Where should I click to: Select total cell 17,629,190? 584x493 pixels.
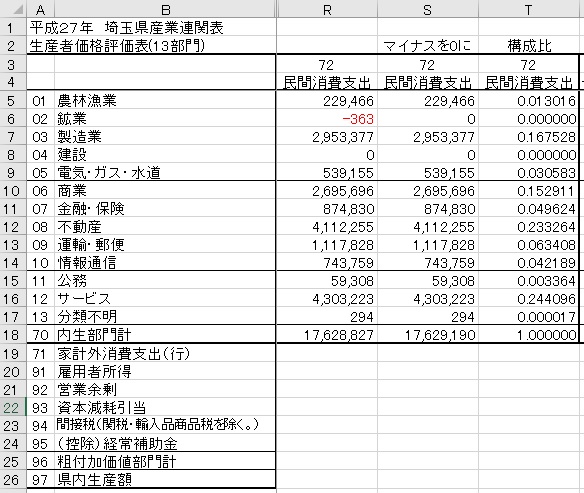[428, 335]
